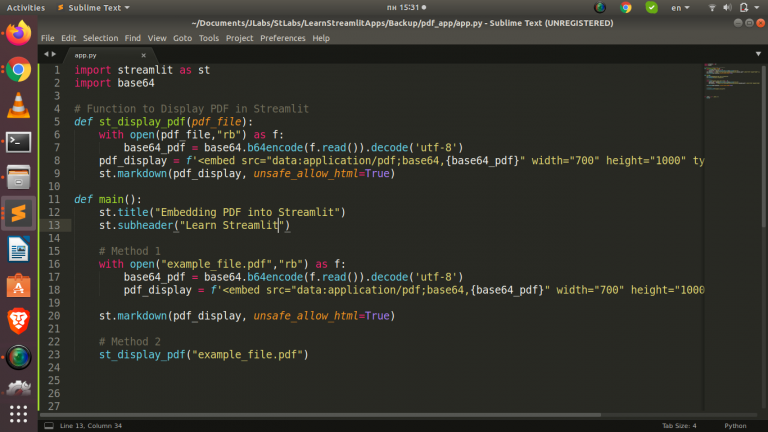Click the Activities button

25,7
